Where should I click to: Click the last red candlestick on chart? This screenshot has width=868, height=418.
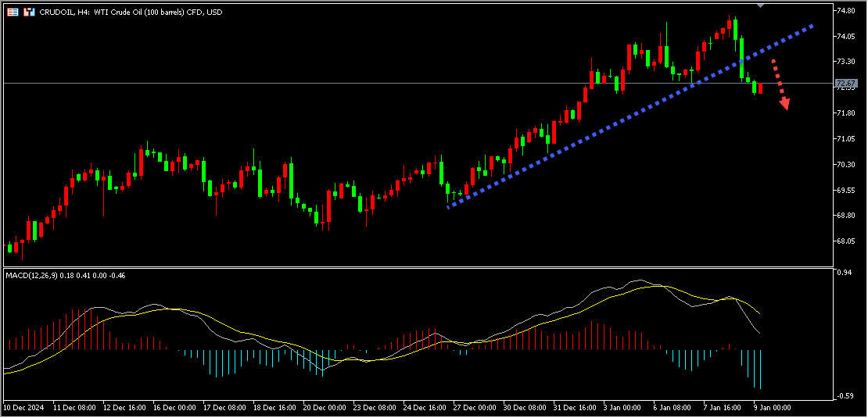coord(760,88)
